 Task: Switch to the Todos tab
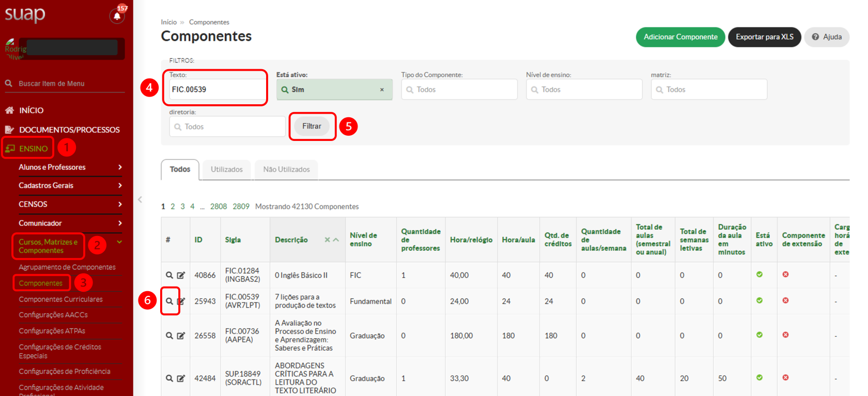click(x=180, y=169)
